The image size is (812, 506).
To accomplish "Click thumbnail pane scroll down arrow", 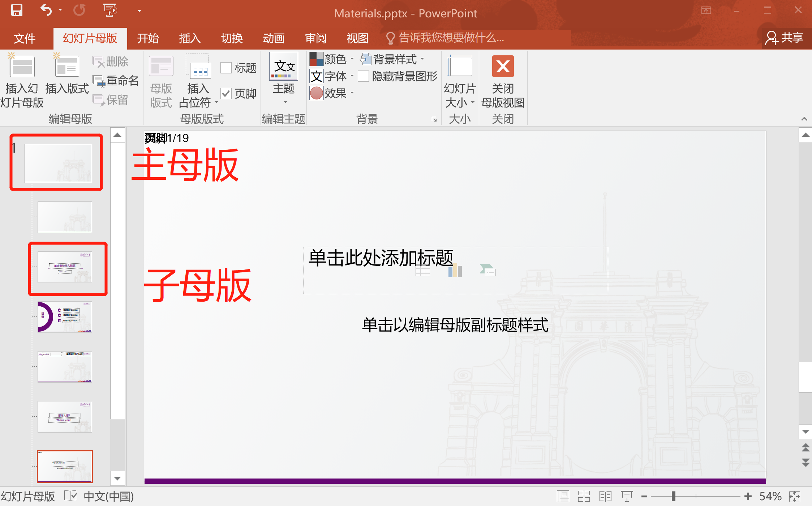I will pyautogui.click(x=117, y=478).
